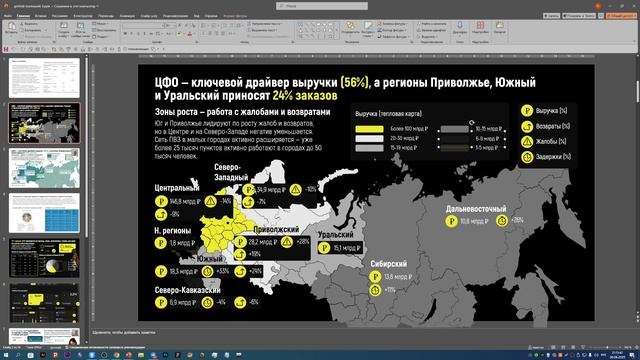Click the New Slide (Создать слайд) icon
The width and height of the screenshot is (640, 360).
coord(64,26)
